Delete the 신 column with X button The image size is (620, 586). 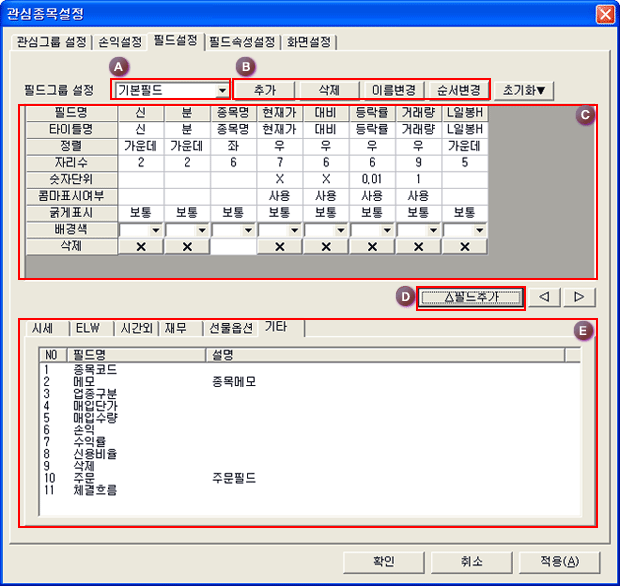click(x=140, y=246)
